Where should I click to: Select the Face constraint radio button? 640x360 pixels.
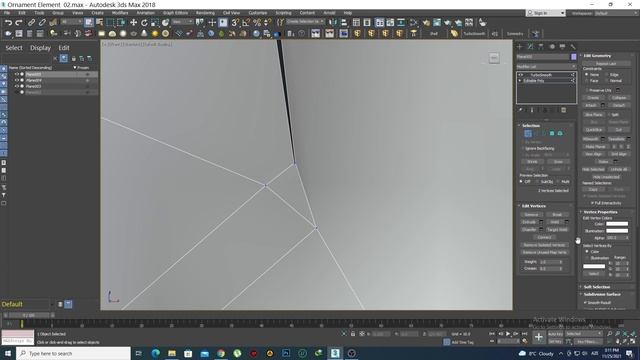point(587,81)
